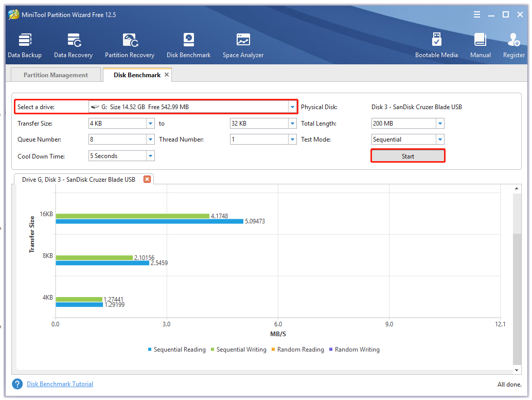Launch Partition Recovery
The width and height of the screenshot is (532, 400).
130,45
